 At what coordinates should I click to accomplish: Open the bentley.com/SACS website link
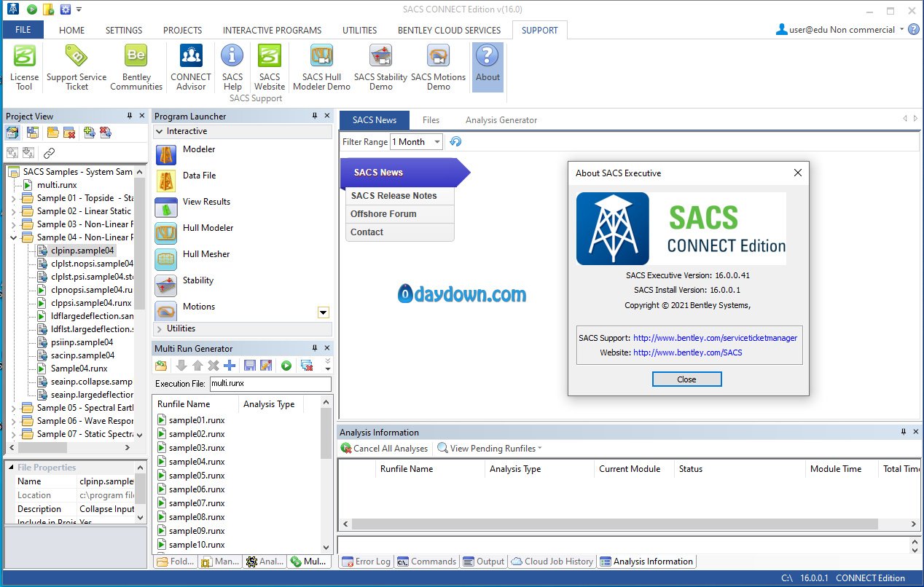pyautogui.click(x=688, y=352)
